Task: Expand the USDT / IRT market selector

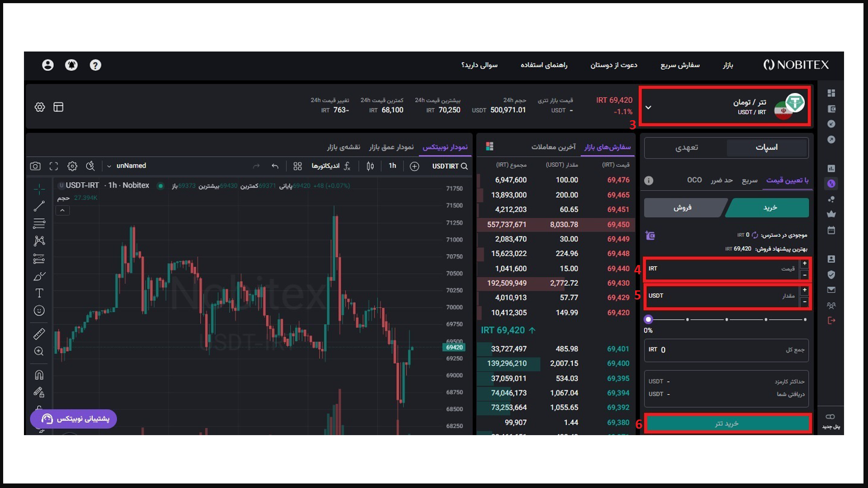Action: [725, 107]
